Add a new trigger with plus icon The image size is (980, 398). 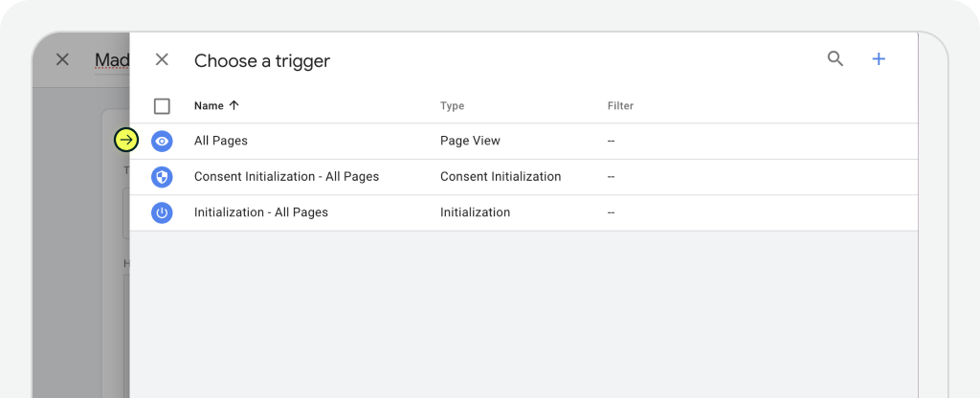(879, 58)
